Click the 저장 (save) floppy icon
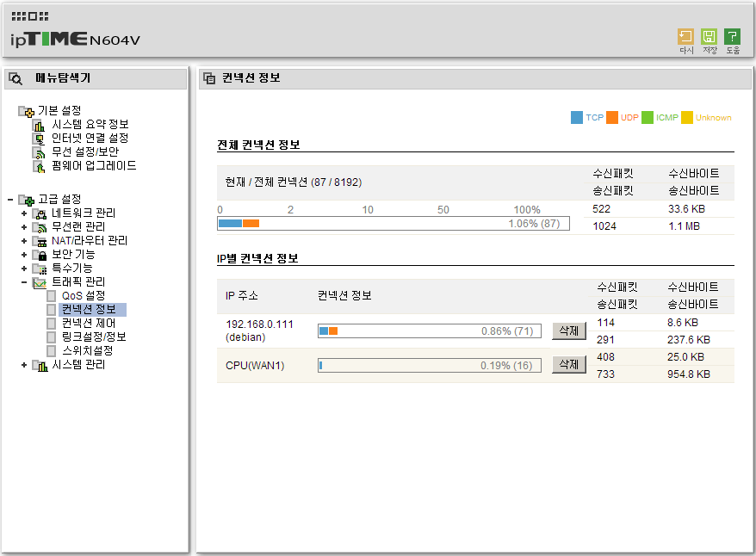 (709, 37)
